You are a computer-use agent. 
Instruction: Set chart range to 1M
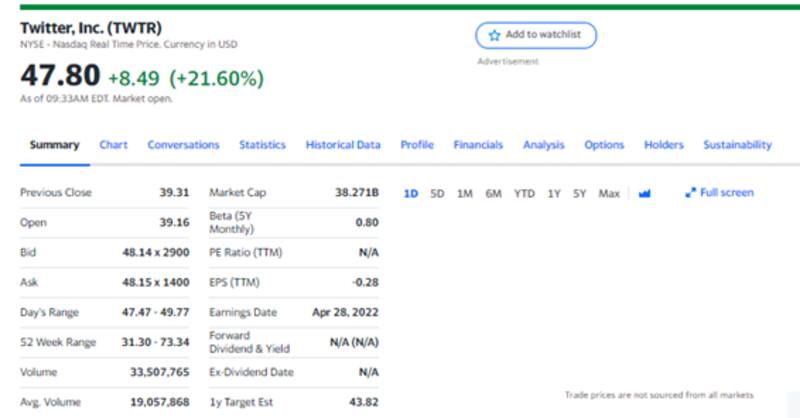point(464,193)
